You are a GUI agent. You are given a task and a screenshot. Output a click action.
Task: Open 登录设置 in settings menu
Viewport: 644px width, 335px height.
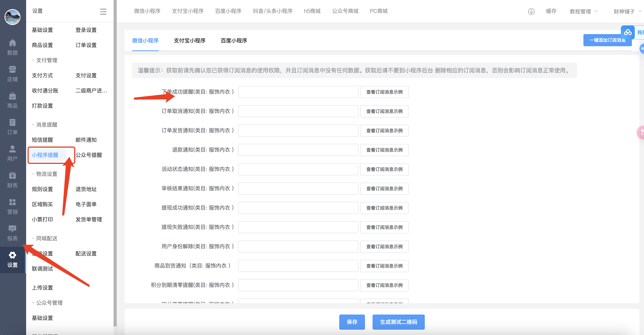[x=86, y=30]
